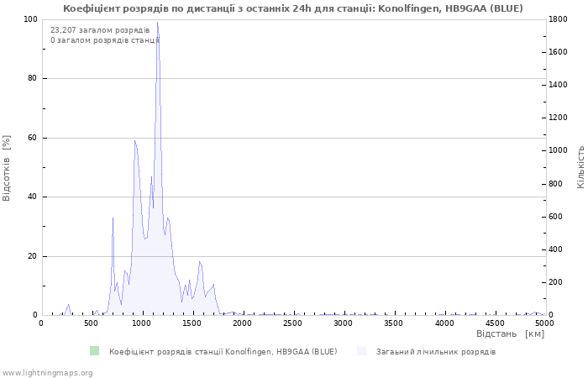Click the green station ratio legend swatch

(x=94, y=351)
